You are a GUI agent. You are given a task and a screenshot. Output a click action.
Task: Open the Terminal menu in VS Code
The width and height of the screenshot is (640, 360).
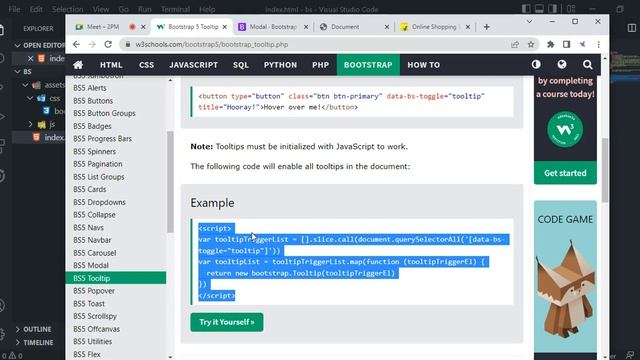click(175, 9)
